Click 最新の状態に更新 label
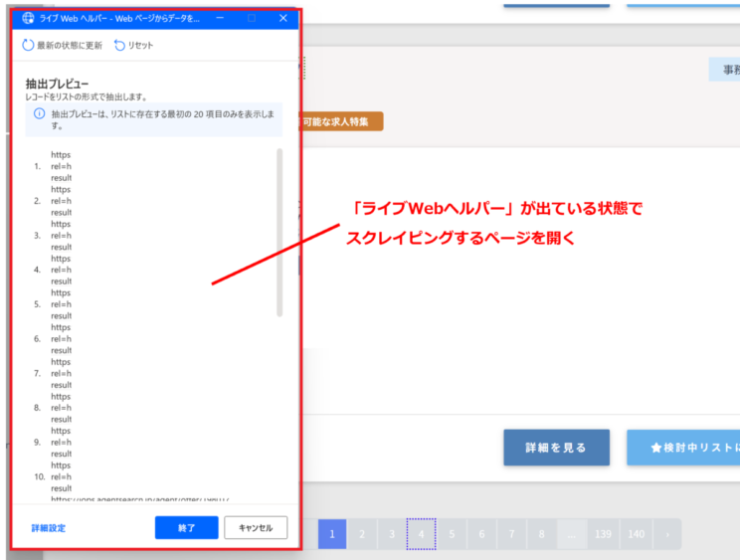This screenshot has height=560, width=740. pos(70,46)
